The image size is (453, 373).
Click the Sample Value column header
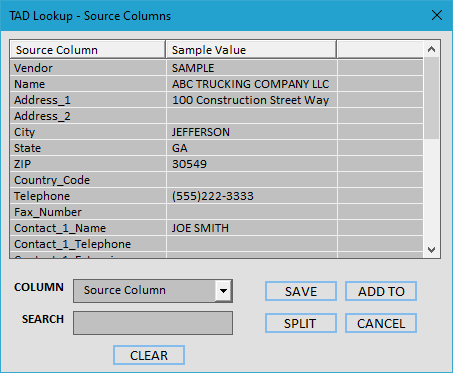pyautogui.click(x=251, y=50)
